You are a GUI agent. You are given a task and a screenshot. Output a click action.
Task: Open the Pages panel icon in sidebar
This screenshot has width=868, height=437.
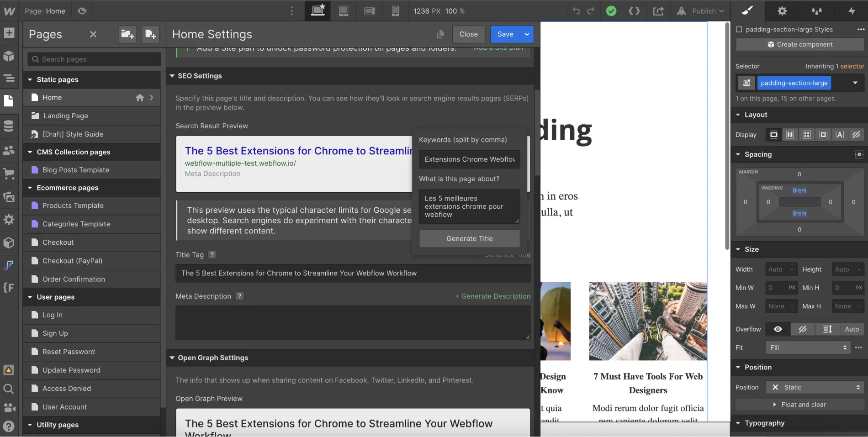click(9, 100)
